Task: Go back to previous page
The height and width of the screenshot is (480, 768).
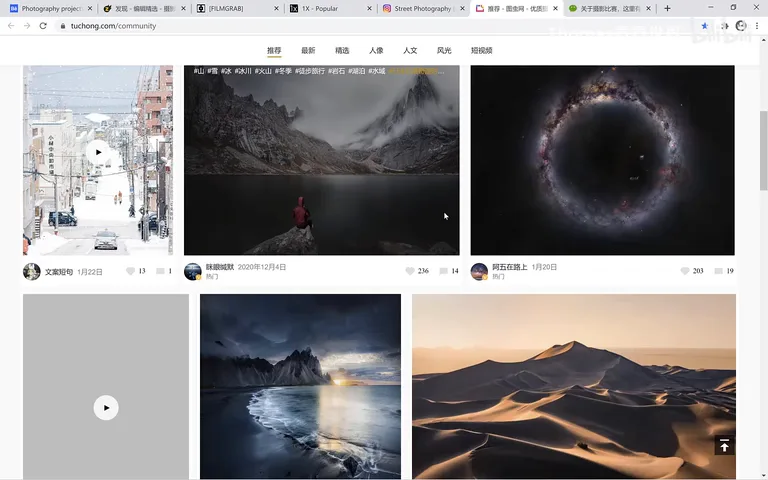Action: pos(11,26)
